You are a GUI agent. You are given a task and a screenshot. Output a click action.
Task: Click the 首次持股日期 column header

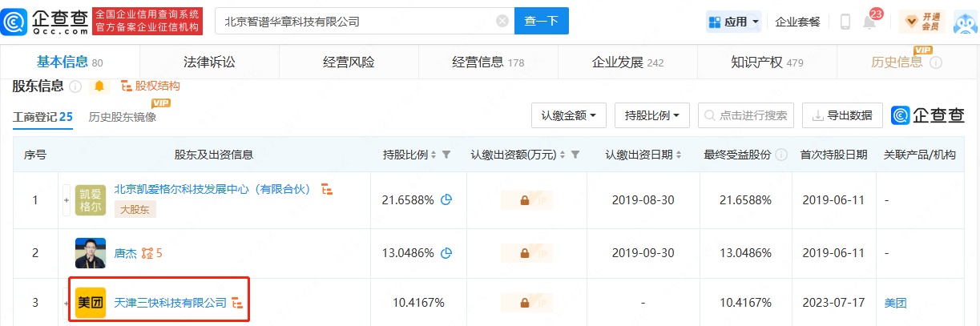(x=833, y=155)
